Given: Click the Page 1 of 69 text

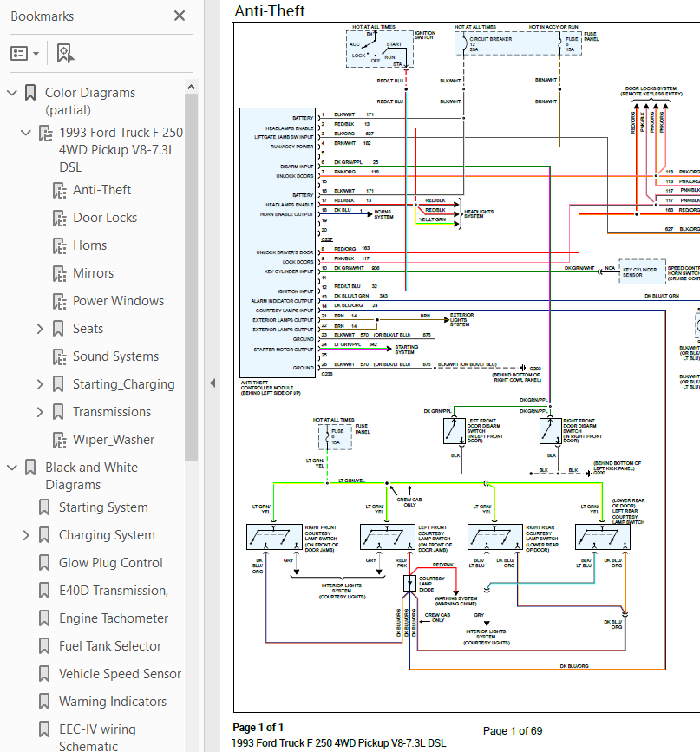Looking at the screenshot, I should (x=513, y=731).
